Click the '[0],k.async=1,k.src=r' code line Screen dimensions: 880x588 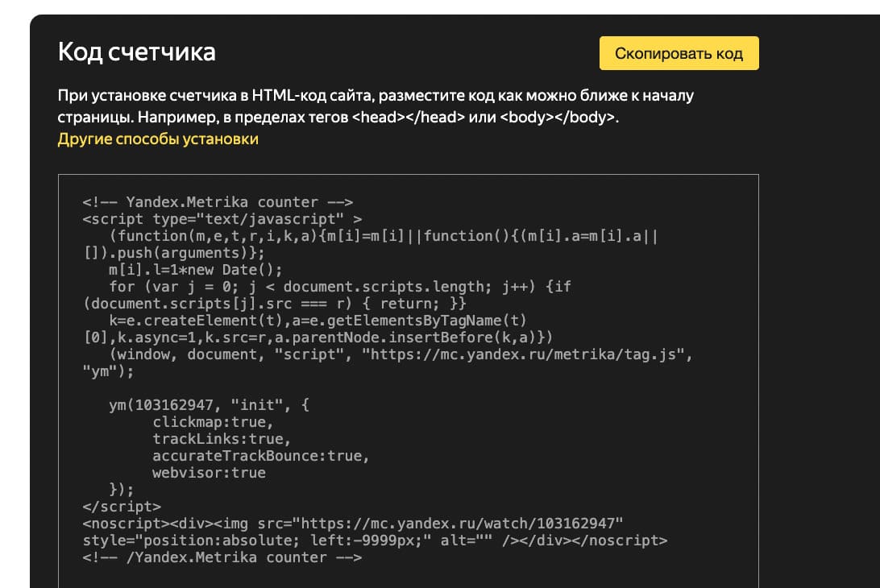(318, 337)
